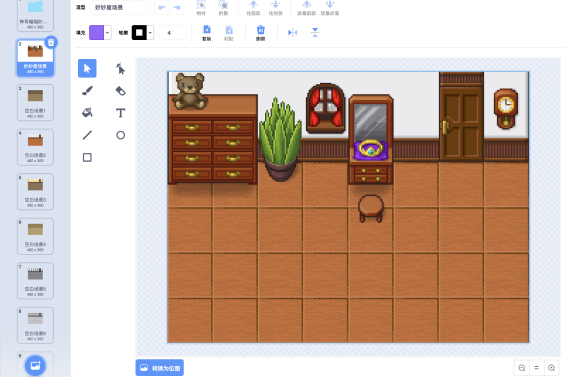Viewport: 569px width, 377px height.
Task: Open the black outline color dropdown
Action: (150, 33)
